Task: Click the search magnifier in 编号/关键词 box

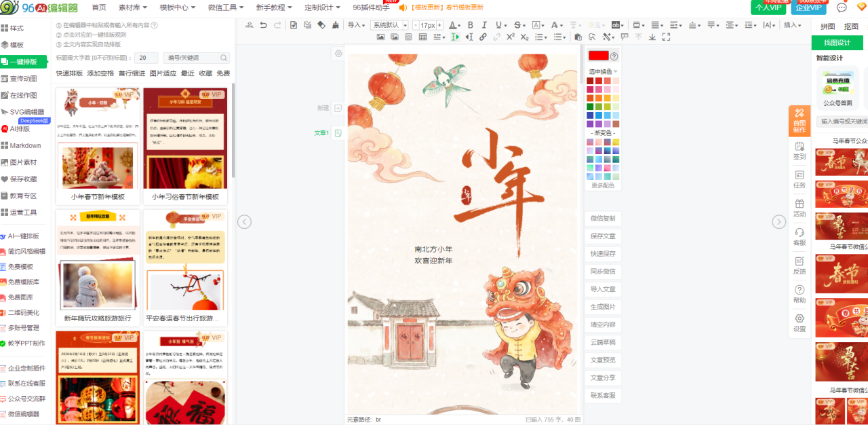Action: click(224, 58)
